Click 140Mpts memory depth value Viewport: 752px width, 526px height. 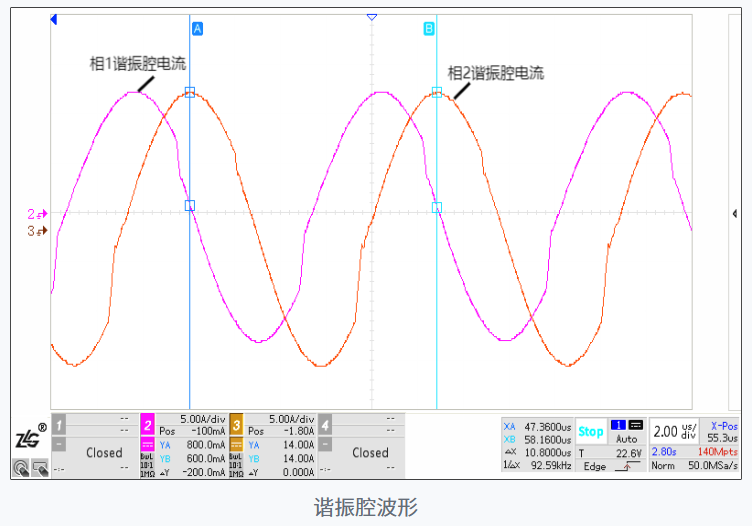pyautogui.click(x=717, y=452)
